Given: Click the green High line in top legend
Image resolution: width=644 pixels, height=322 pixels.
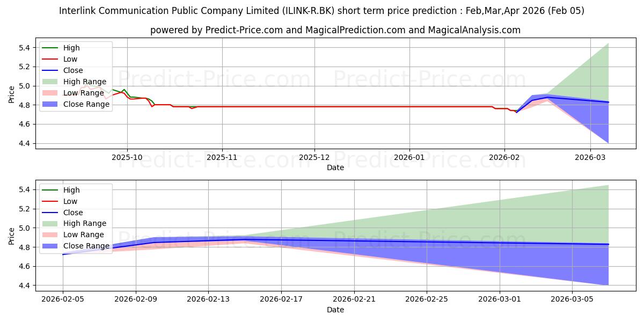Looking at the screenshot, I should click(52, 48).
